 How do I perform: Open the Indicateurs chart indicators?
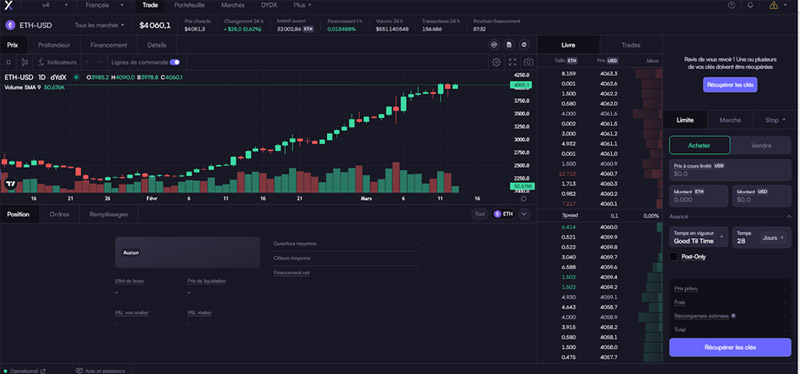[57, 62]
